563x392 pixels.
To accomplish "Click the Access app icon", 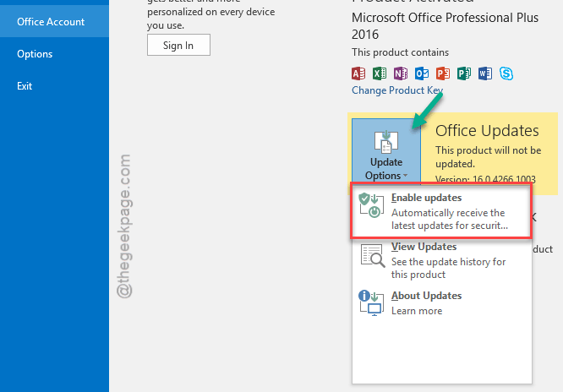I will [358, 73].
